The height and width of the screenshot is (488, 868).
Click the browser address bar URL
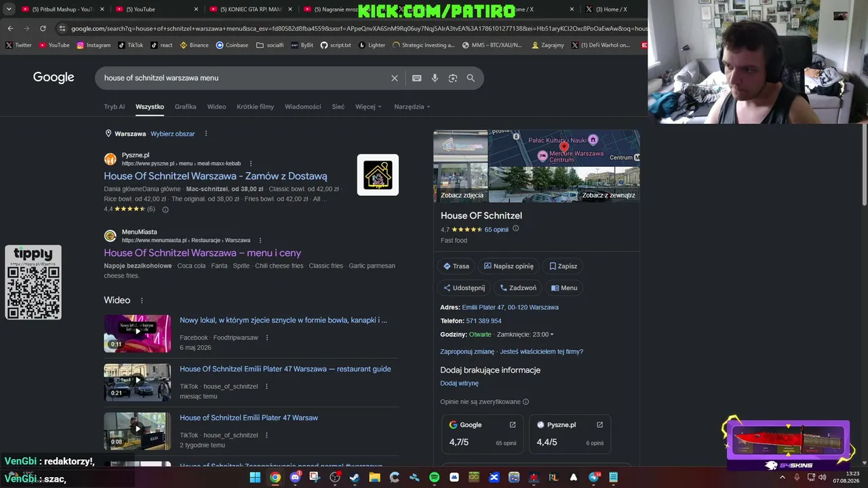tap(359, 28)
